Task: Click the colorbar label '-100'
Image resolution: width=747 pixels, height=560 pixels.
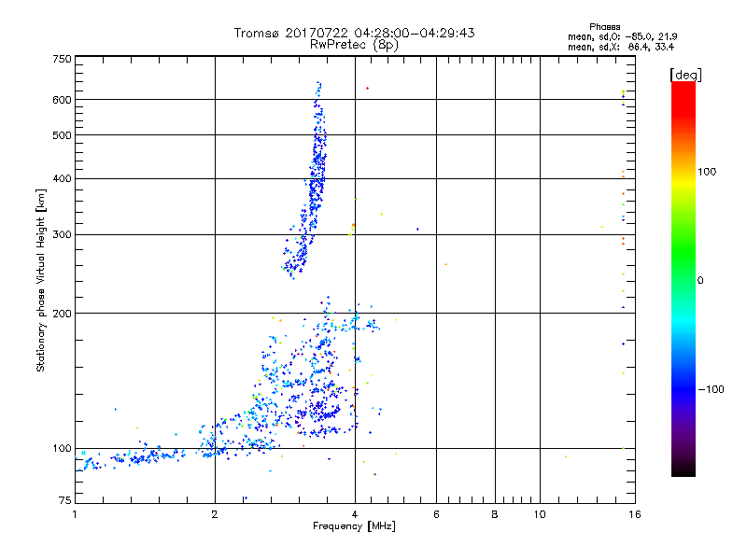Action: [711, 389]
